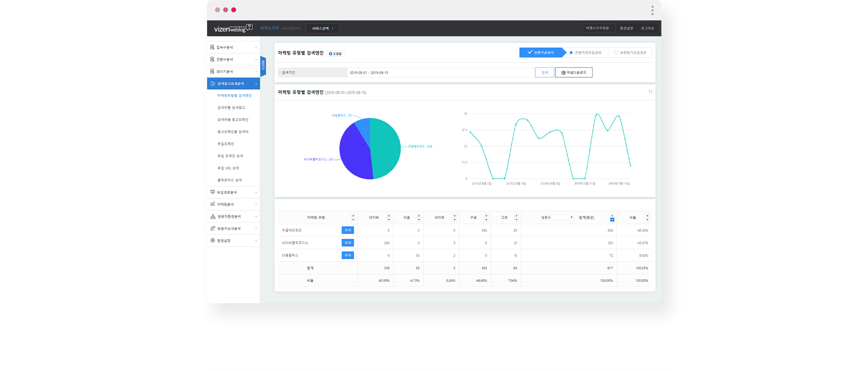868x371 pixels.
Task: Select 요청동기유입경로 radio option
Action: coord(616,52)
